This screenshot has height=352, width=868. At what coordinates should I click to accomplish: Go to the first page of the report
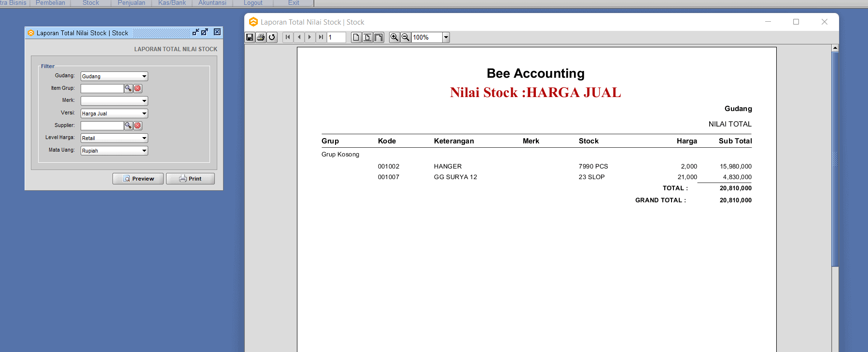click(288, 37)
